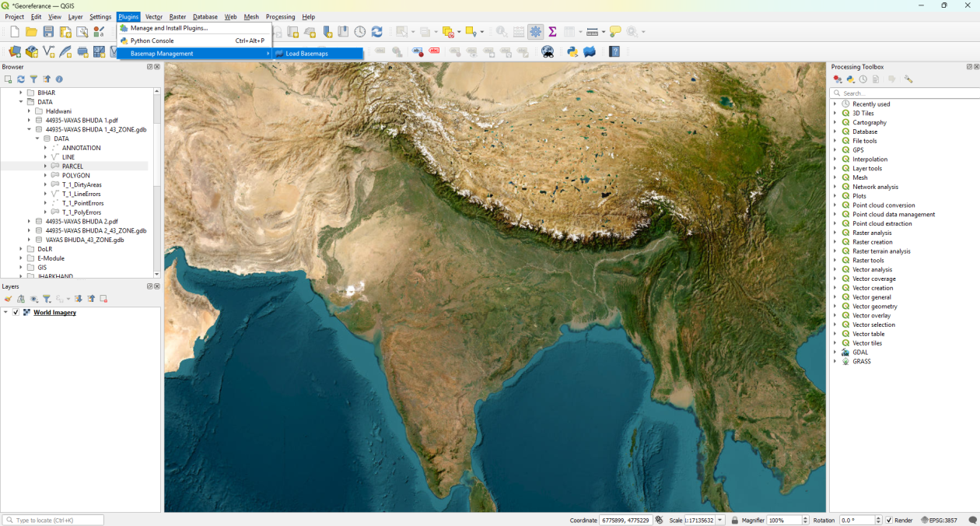Viewport: 980px width, 526px height.
Task: Adjust the Rotation value stepper
Action: [x=878, y=519]
